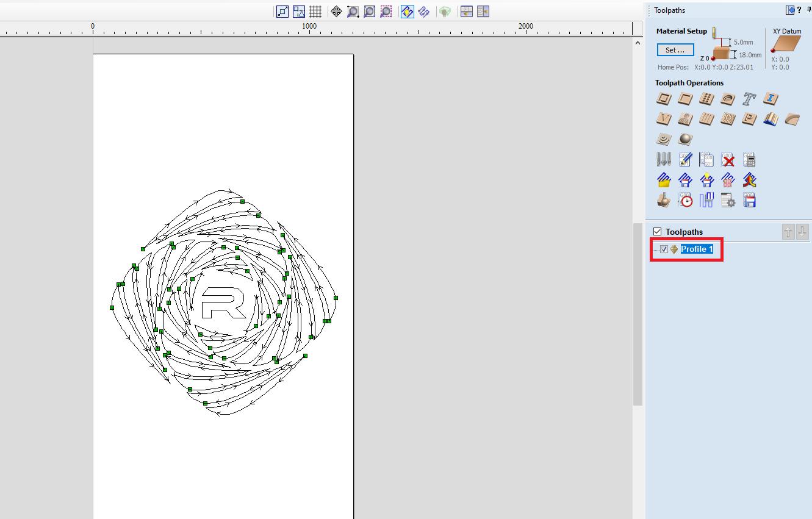Click the square with diagonal arrows toolbar icon
Viewport: 812px width, 519px height.
click(x=282, y=12)
